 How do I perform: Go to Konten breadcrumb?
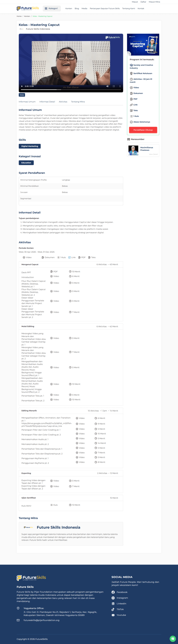[x=27, y=16]
